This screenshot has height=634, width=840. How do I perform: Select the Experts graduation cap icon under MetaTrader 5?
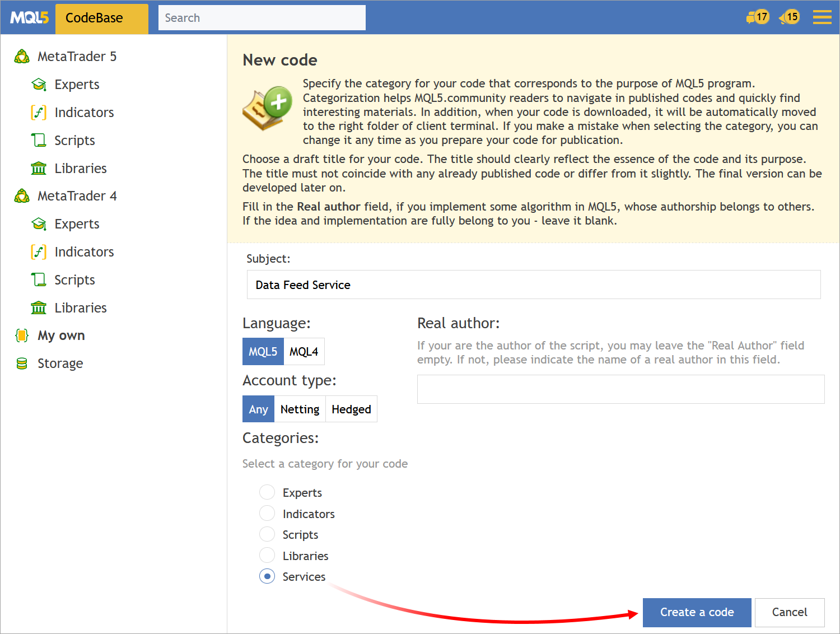[x=39, y=84]
